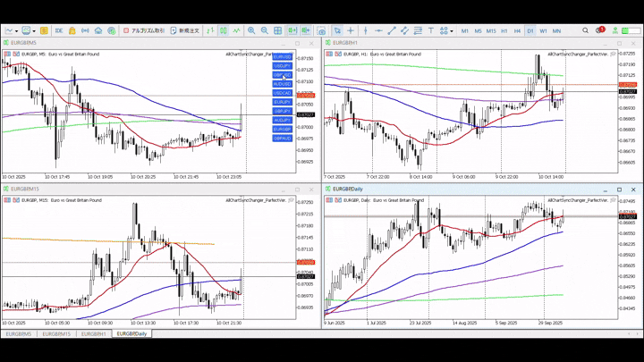This screenshot has width=644, height=362.
Task: Select the cursor arrow tool
Action: click(x=337, y=30)
